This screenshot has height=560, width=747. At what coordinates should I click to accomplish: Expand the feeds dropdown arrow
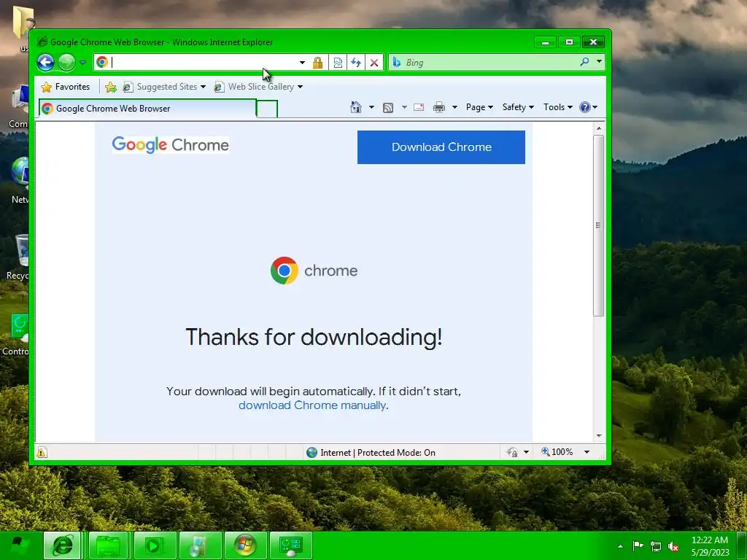[404, 107]
